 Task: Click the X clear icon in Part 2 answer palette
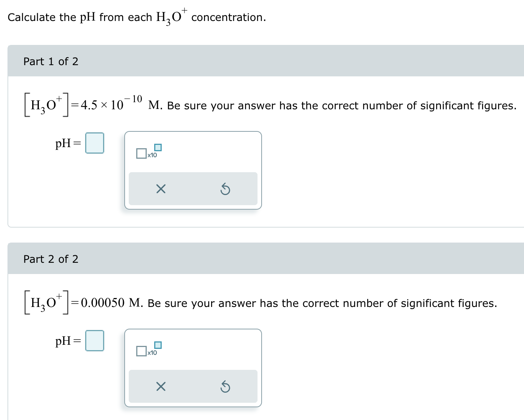[x=160, y=387]
